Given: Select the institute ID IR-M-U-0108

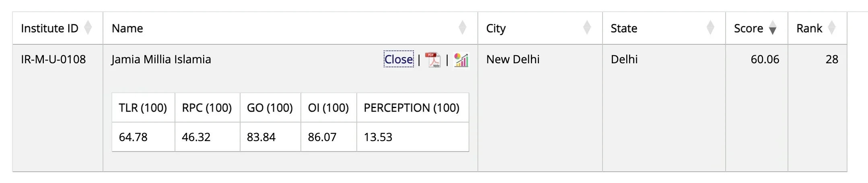Looking at the screenshot, I should 53,59.
